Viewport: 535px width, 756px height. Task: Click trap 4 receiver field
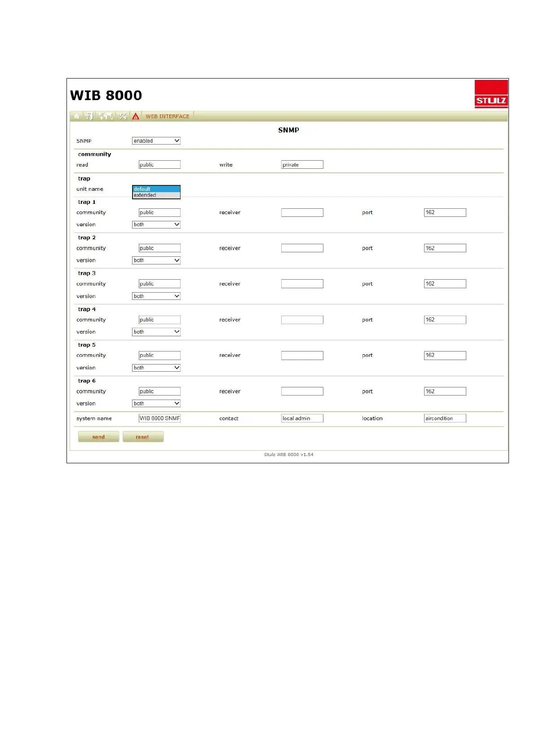pyautogui.click(x=302, y=320)
